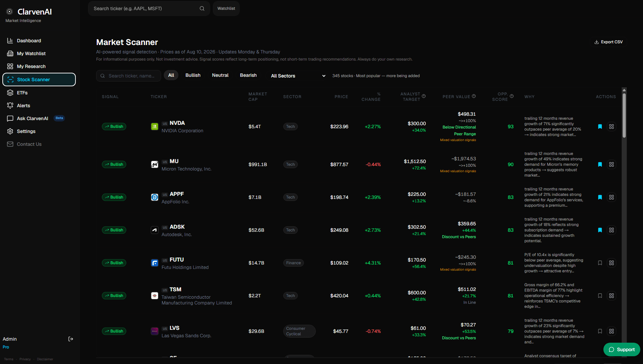
Task: Toggle MU watchlist bookmark
Action: click(x=600, y=164)
